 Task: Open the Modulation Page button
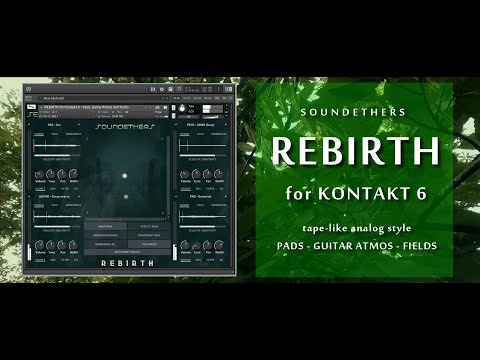pyautogui.click(x=105, y=235)
